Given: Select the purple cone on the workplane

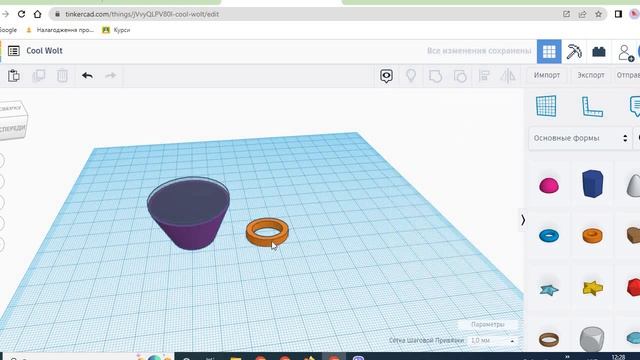Looking at the screenshot, I should coord(188,213).
